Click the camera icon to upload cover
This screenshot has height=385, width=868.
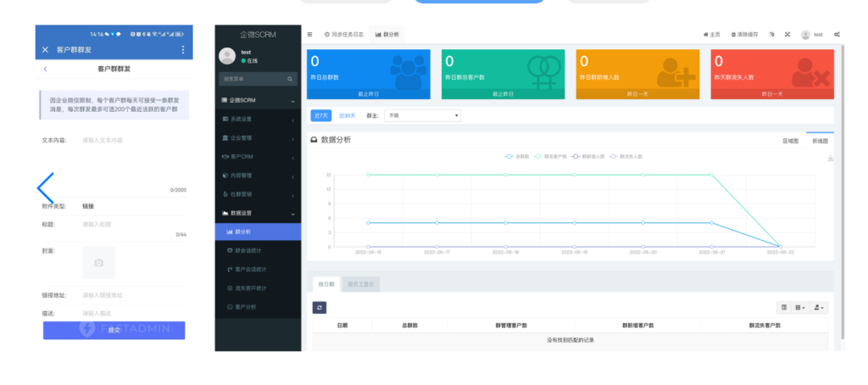click(x=98, y=263)
